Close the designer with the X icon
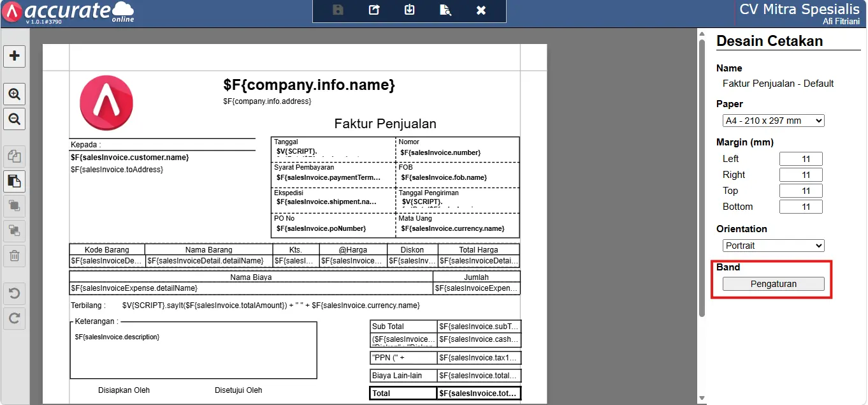The width and height of the screenshot is (868, 405). 481,10
